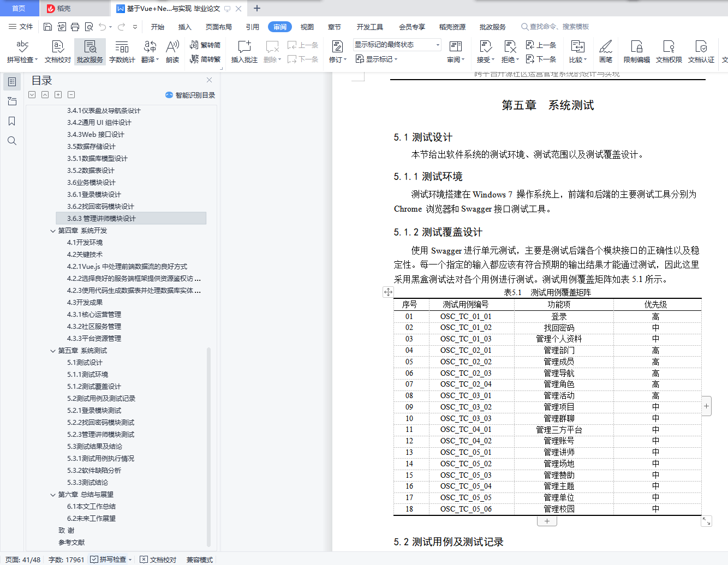The height and width of the screenshot is (565, 728).
Task: Switch to the 视图 ribbon tab
Action: click(307, 27)
